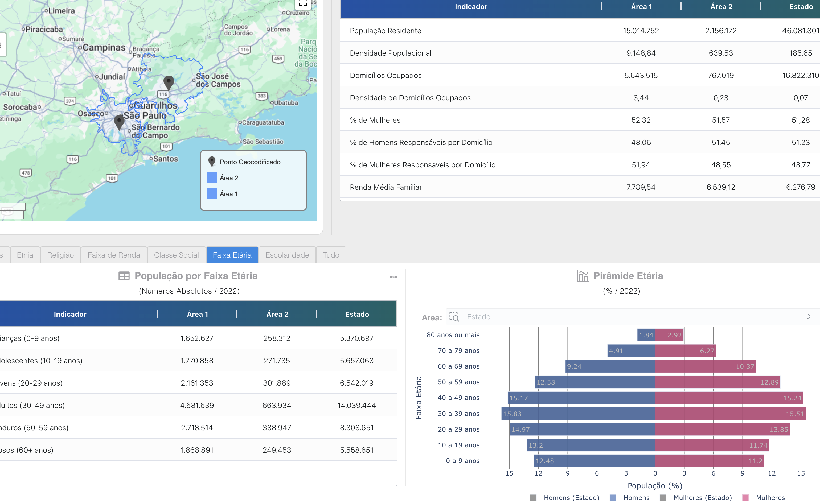The height and width of the screenshot is (504, 820).
Task: Click the Área 2 header in the top table
Action: 721,7
